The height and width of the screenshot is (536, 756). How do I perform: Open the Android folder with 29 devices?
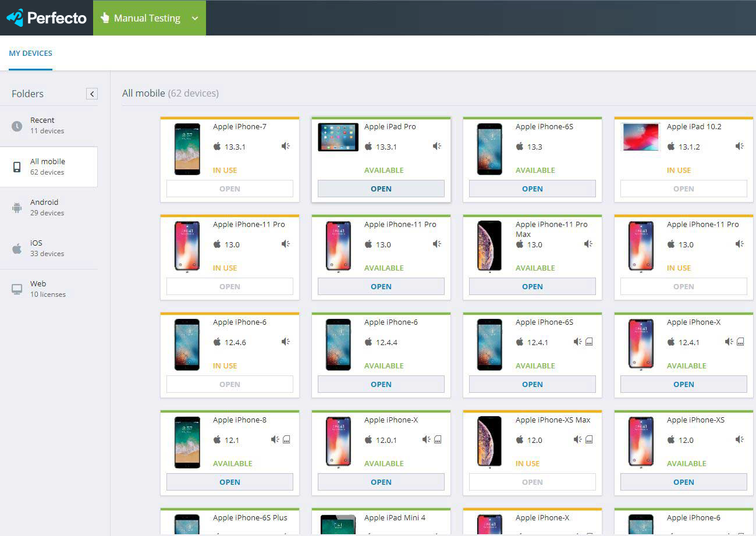(x=49, y=208)
